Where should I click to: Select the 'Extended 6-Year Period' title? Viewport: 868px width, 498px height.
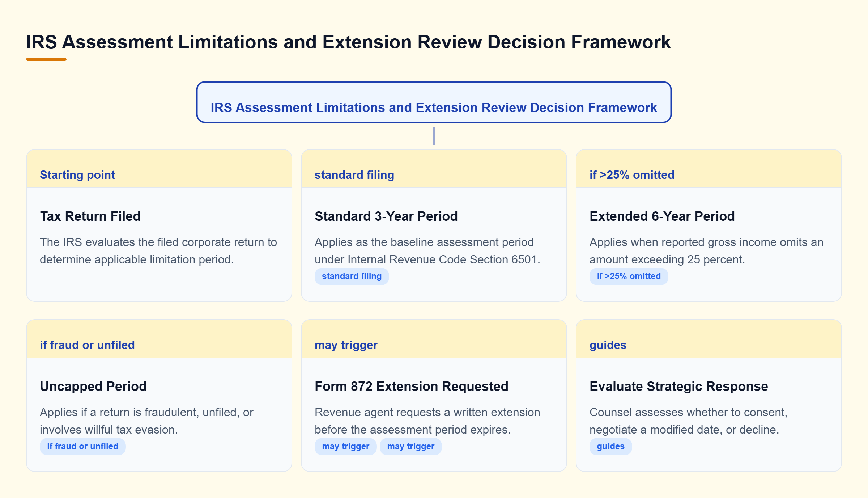[662, 216]
